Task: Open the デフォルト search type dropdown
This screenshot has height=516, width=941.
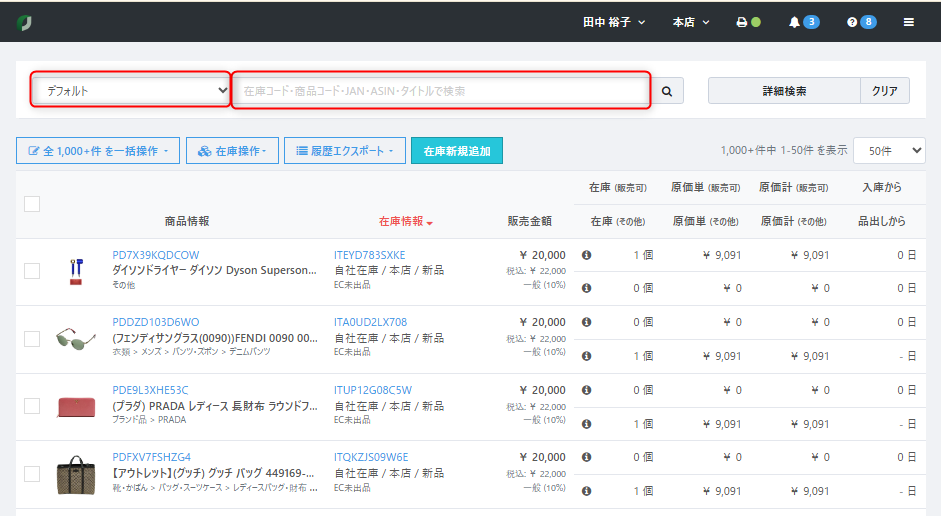Action: 131,91
